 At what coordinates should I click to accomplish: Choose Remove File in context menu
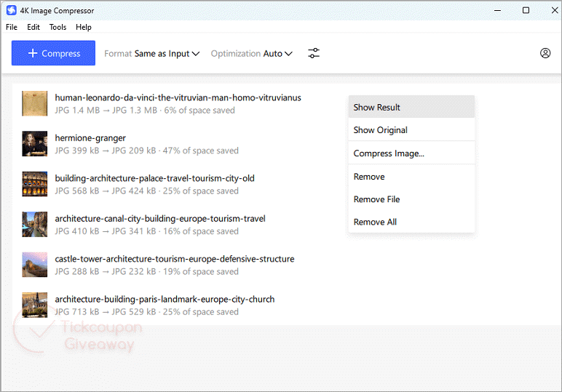pyautogui.click(x=376, y=199)
